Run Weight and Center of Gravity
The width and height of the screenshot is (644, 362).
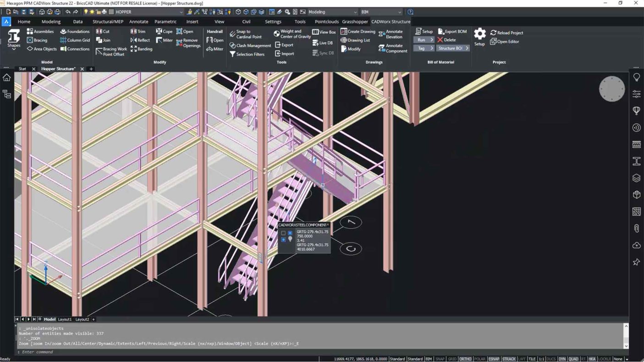coord(292,34)
